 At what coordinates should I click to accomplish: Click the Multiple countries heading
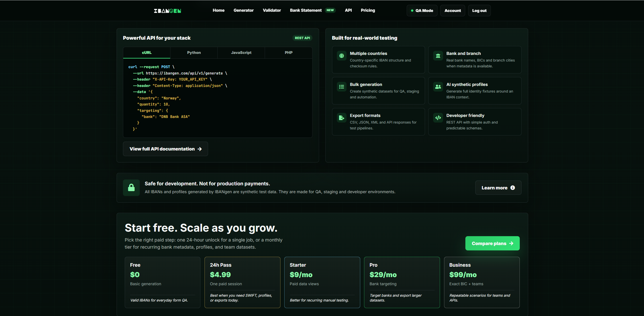coord(368,53)
